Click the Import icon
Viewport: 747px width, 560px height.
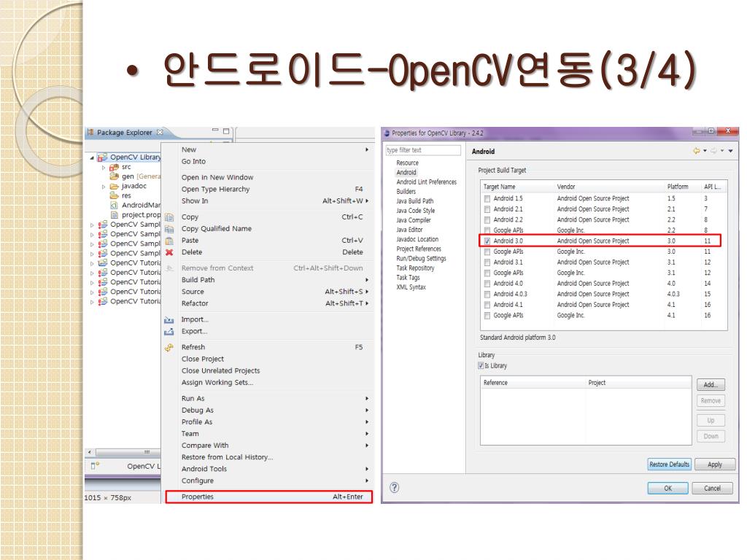(x=169, y=320)
